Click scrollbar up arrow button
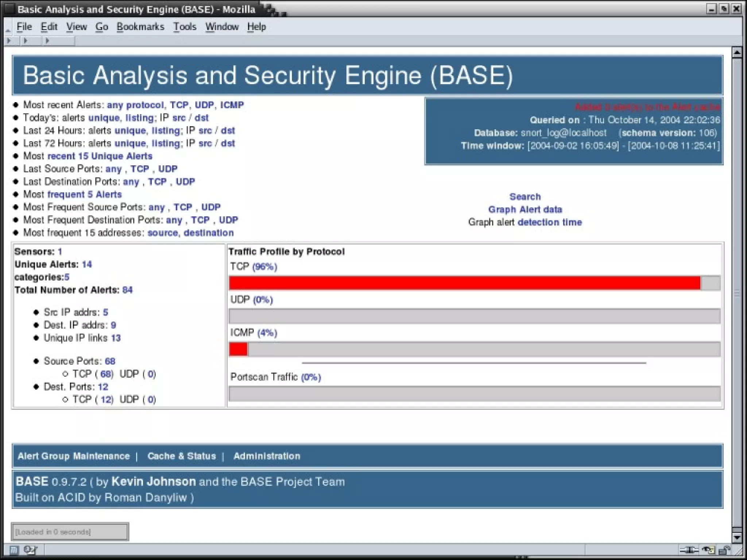Screen dimensions: 747x560 tap(737, 53)
